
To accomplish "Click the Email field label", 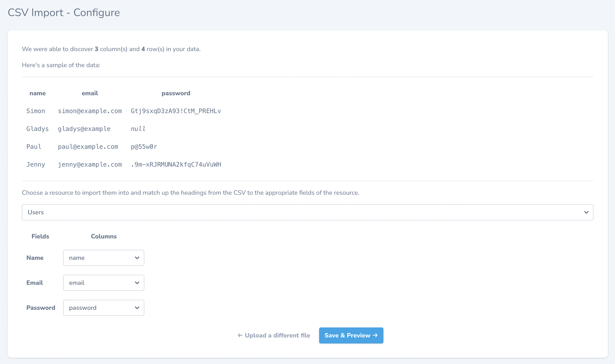I will (35, 283).
